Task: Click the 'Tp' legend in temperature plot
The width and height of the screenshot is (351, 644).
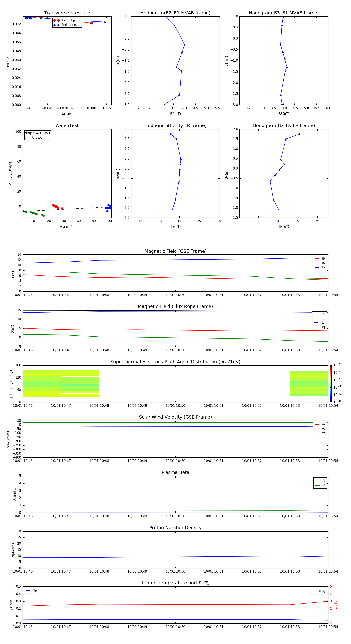Action: (x=31, y=591)
